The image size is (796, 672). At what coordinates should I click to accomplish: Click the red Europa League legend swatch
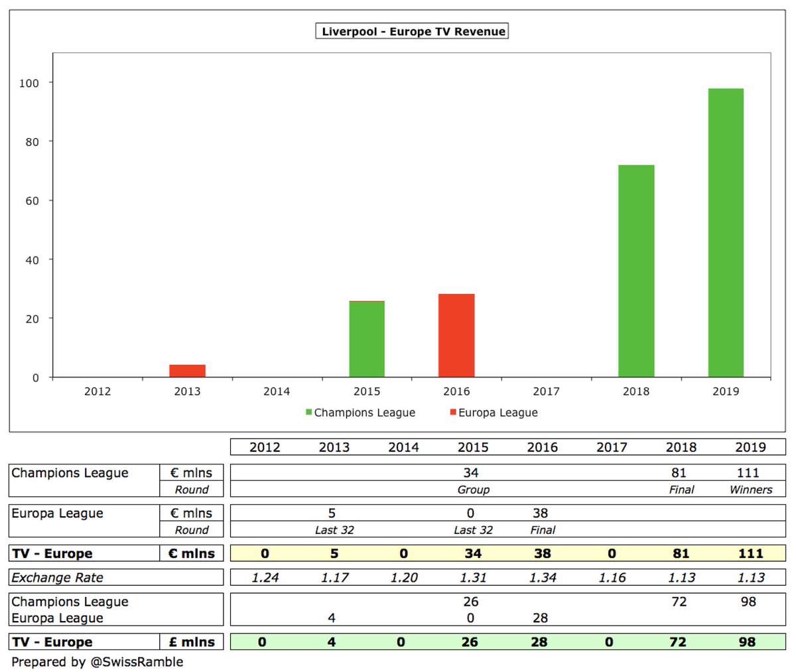pos(453,413)
